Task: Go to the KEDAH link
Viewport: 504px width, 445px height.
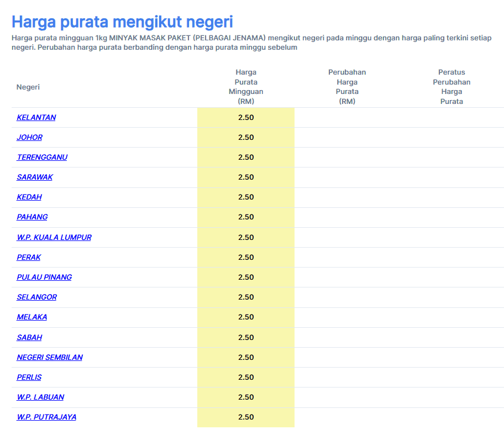Action: pos(29,197)
